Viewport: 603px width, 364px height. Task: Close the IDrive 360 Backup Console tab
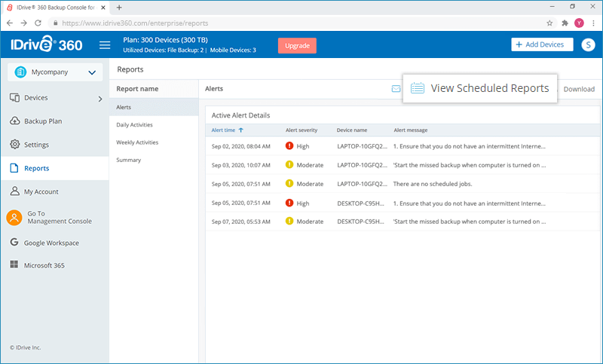pos(103,8)
